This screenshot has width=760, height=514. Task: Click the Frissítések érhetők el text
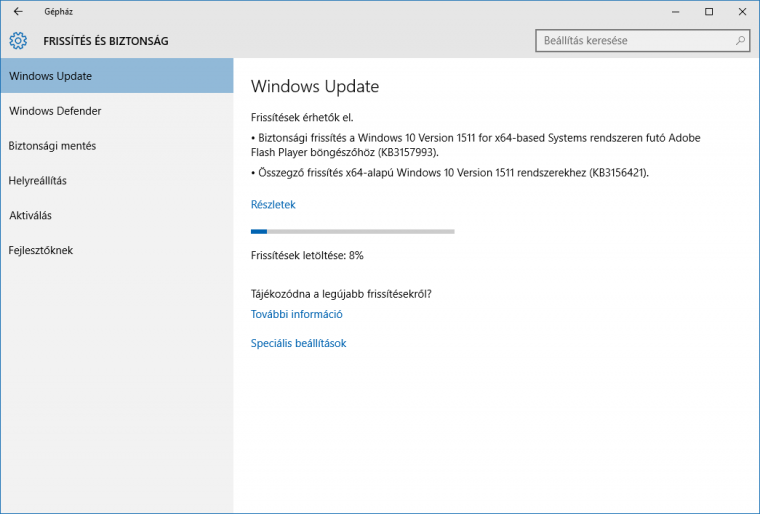pos(302,117)
